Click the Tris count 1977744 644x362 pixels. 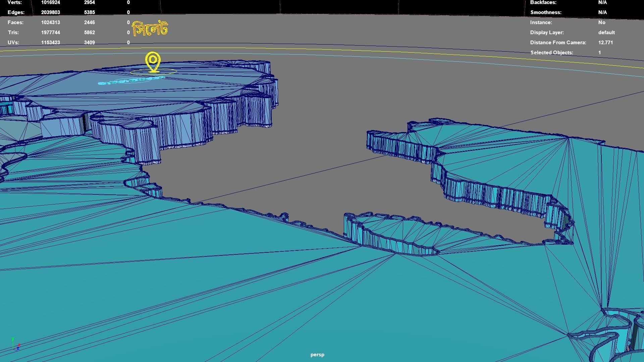50,33
